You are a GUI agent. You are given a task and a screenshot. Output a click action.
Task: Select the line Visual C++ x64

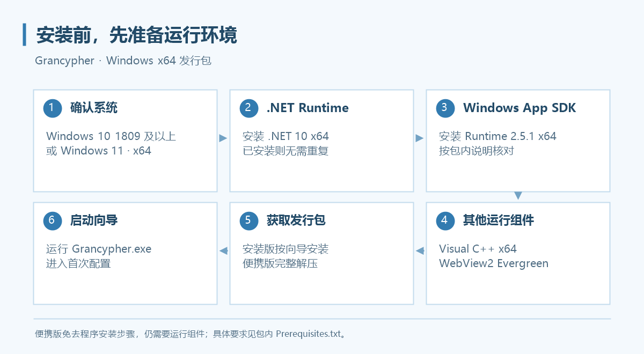click(x=478, y=249)
